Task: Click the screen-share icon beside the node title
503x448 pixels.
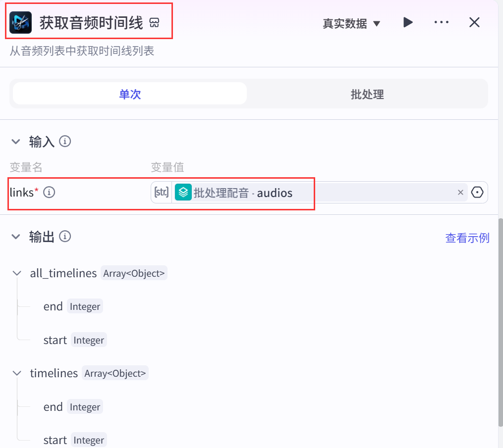Action: [154, 22]
